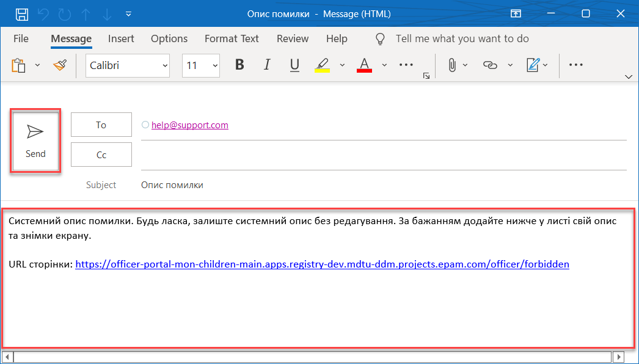Click the message body text area
Viewport: 639px width, 364px height.
point(318,278)
